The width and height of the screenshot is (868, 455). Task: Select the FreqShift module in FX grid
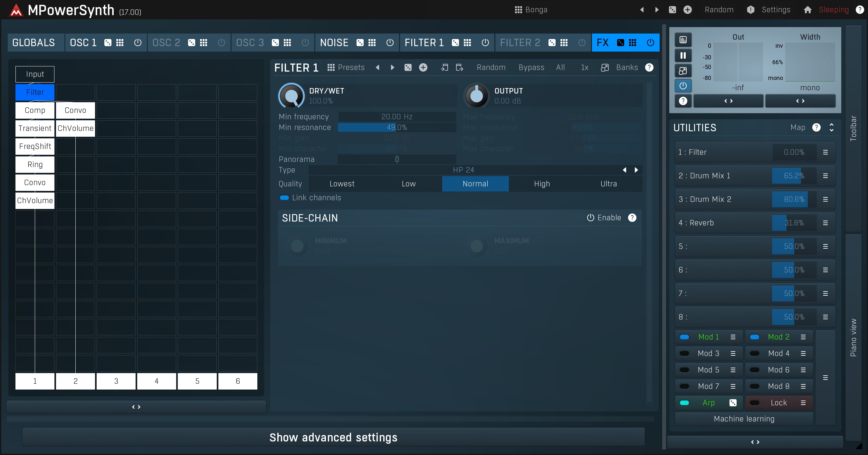point(35,146)
